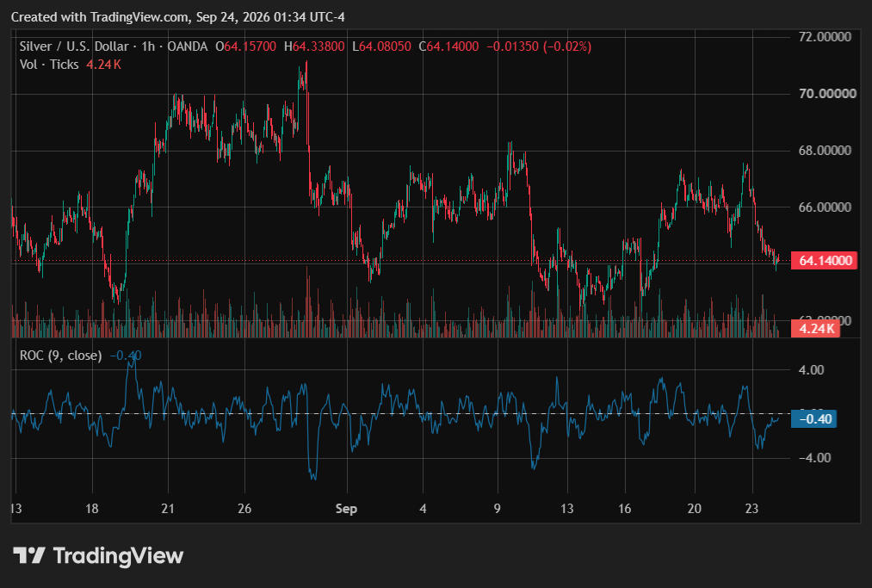Click the ROC dashed zero line
Viewport: 872px width, 588px height.
tap(400, 413)
